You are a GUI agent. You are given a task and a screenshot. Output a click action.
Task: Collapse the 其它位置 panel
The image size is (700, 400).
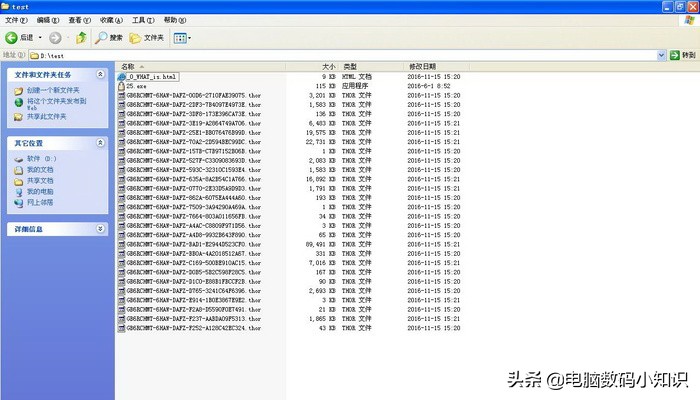100,143
